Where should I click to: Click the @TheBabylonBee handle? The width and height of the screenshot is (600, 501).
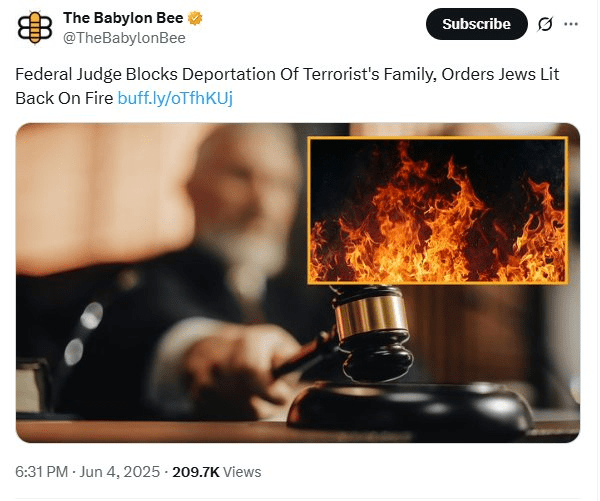(124, 38)
